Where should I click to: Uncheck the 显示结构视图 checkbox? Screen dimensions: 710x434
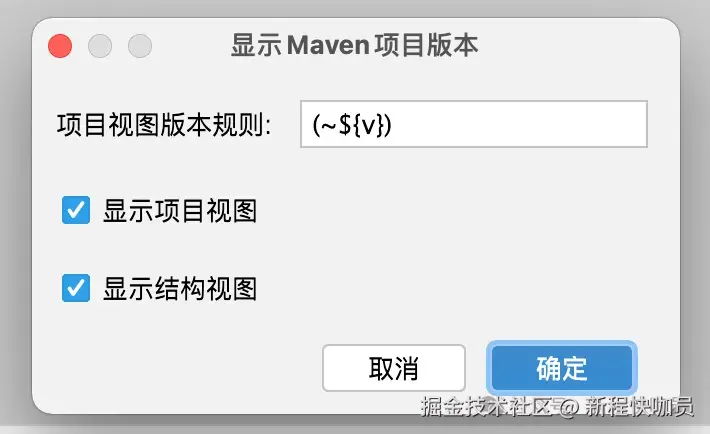pos(76,288)
